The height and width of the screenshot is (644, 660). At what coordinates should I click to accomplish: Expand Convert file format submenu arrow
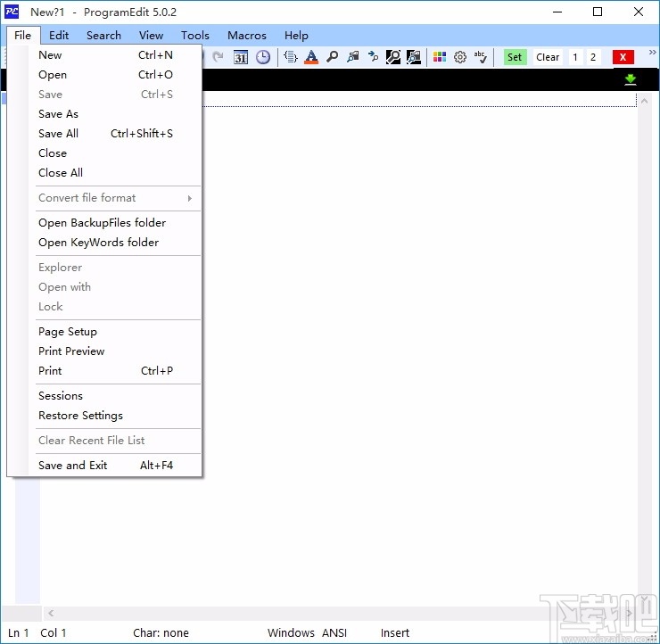pyautogui.click(x=190, y=198)
